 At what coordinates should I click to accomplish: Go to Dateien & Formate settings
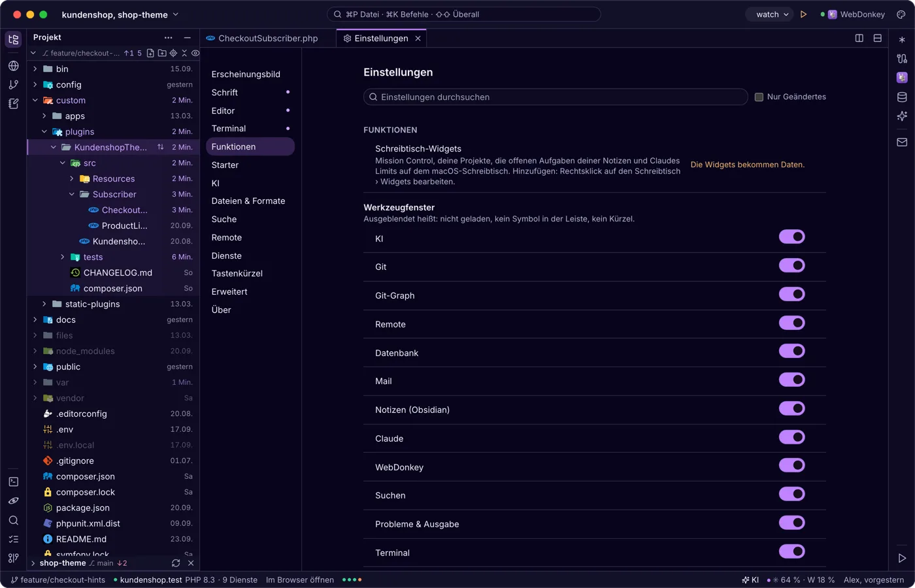tap(250, 201)
